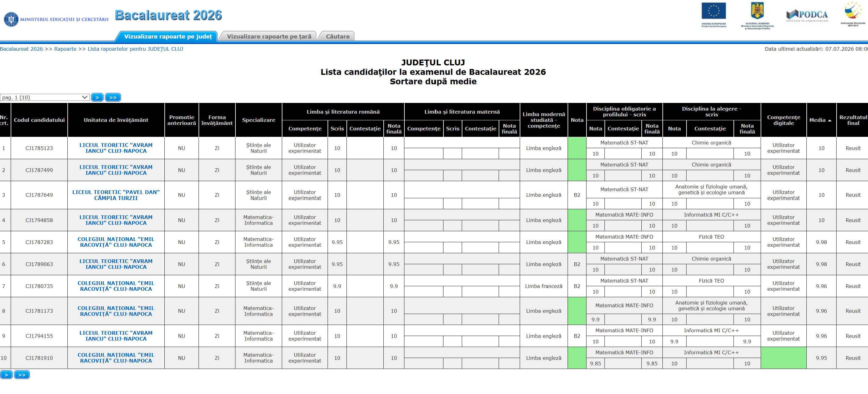Open Liceul Teoretic Pavel Dan Câmpia Turzii link

point(116,195)
